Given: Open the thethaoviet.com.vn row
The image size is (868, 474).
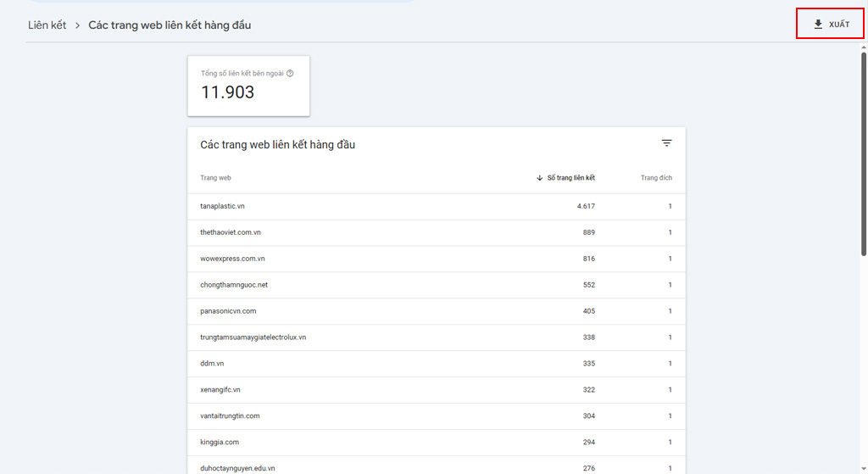Looking at the screenshot, I should (x=437, y=232).
